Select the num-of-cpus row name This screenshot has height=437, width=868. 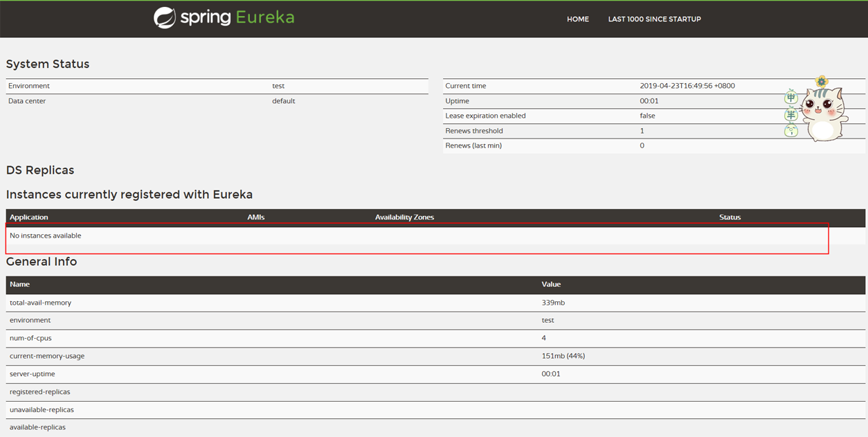coord(30,338)
